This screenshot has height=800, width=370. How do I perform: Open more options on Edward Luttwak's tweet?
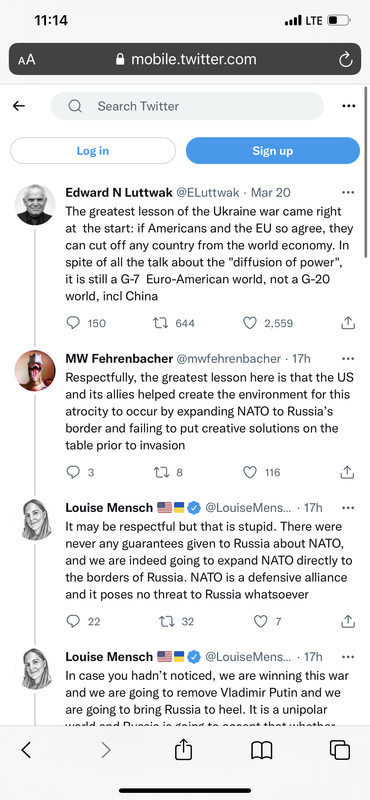pos(348,192)
